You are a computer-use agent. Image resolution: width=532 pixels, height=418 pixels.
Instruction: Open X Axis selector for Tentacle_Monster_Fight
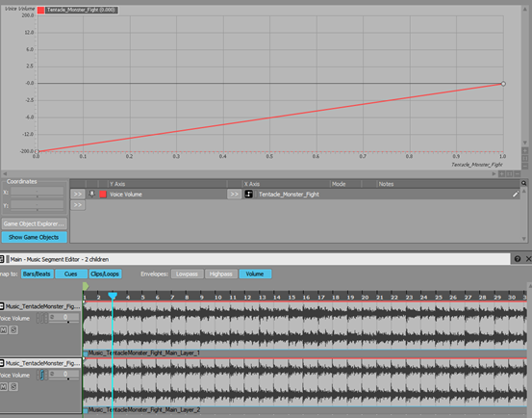point(234,194)
